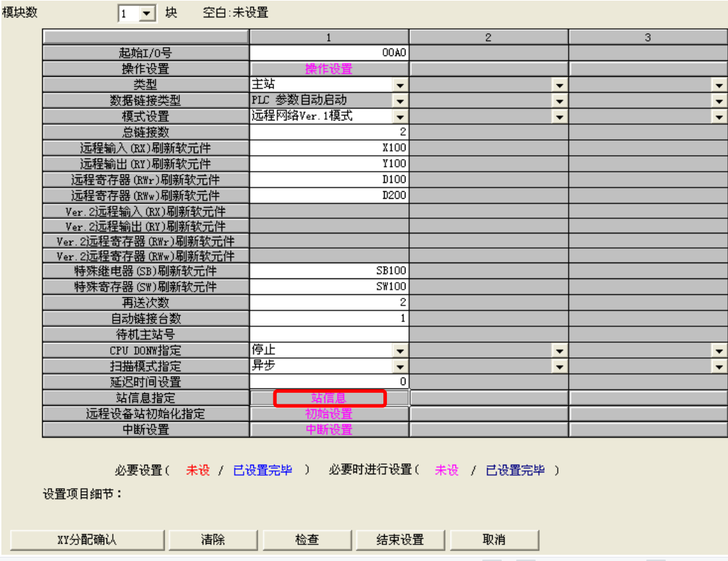The image size is (728, 561).
Task: Select the 远程寄存器(RWr) field showing D100
Action: click(329, 179)
